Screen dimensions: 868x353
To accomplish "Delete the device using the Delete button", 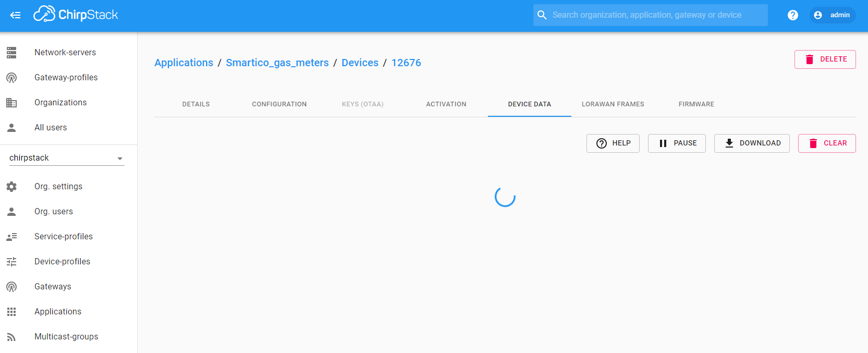I will pyautogui.click(x=825, y=59).
